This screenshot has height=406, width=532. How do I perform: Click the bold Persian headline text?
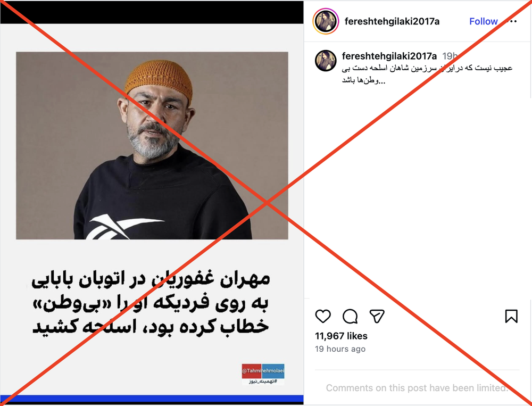(x=151, y=303)
